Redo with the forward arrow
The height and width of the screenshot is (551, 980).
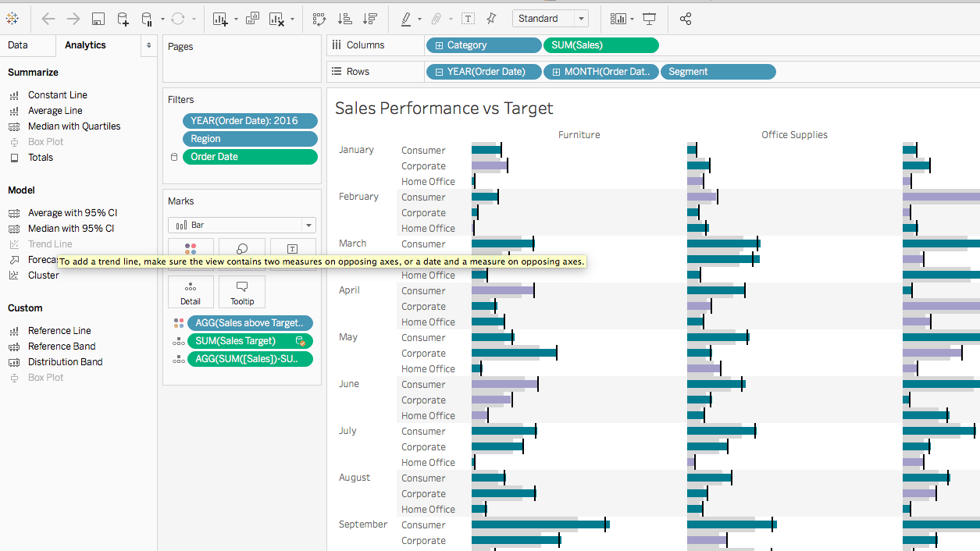(x=73, y=18)
